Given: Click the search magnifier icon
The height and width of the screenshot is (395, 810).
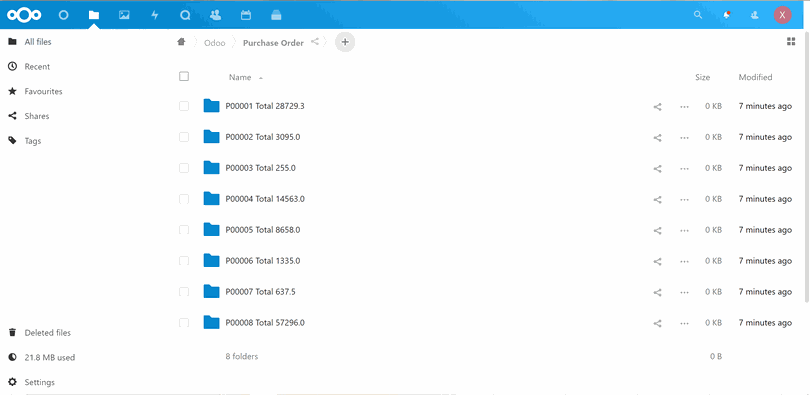Looking at the screenshot, I should pyautogui.click(x=698, y=15).
